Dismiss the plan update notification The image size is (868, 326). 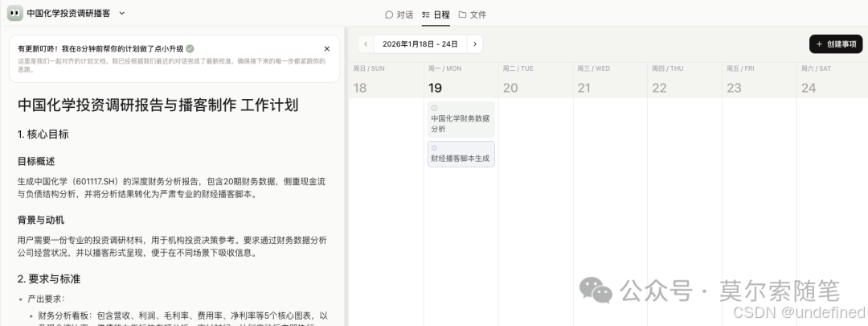coord(326,49)
